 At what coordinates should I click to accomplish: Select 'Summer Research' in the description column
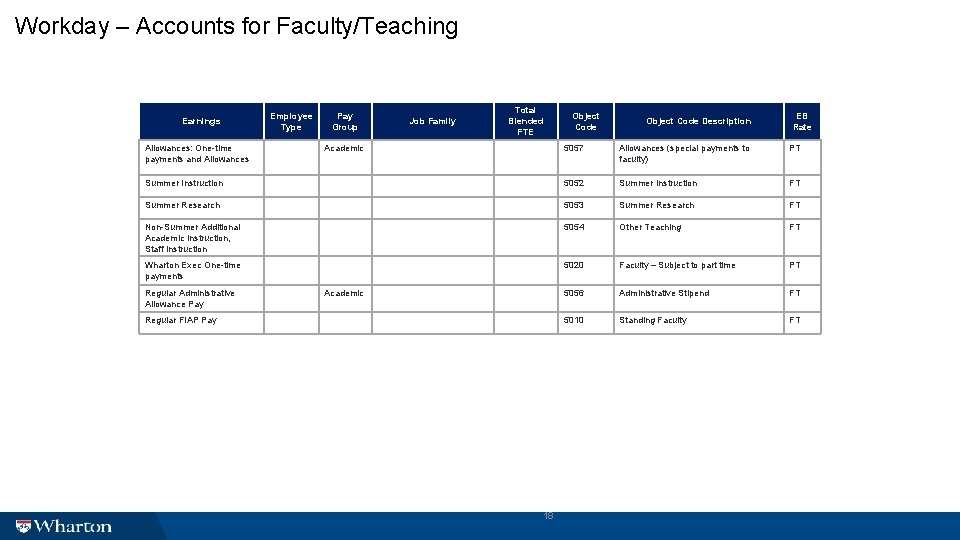coord(656,205)
